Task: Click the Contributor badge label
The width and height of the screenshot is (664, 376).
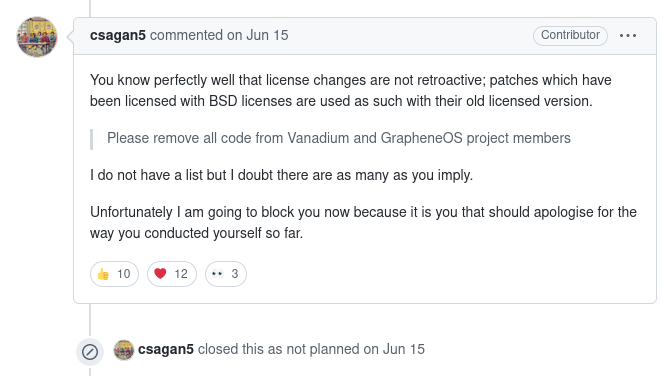Action: pyautogui.click(x=570, y=35)
